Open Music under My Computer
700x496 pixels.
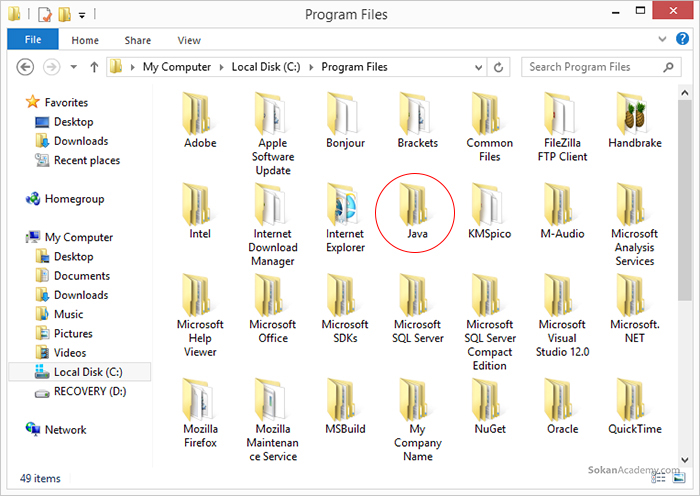click(59, 314)
